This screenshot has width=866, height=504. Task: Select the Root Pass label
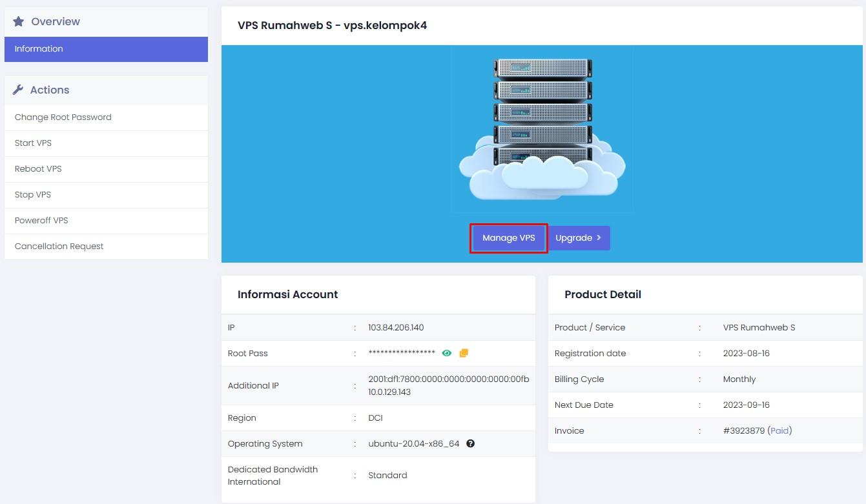coord(247,353)
